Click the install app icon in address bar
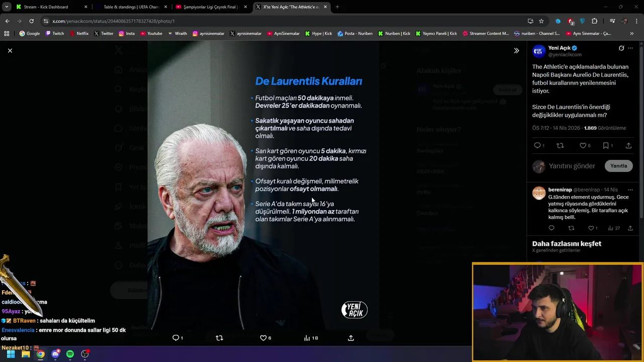 click(530, 21)
